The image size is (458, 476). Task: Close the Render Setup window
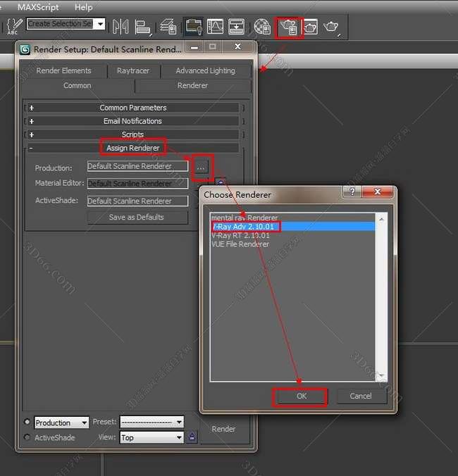tap(238, 46)
